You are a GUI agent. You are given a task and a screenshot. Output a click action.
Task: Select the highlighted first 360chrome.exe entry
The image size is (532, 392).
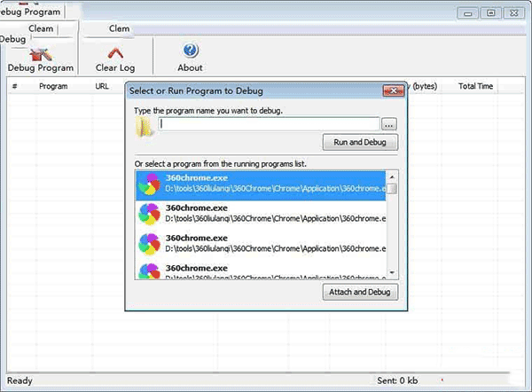pyautogui.click(x=261, y=185)
